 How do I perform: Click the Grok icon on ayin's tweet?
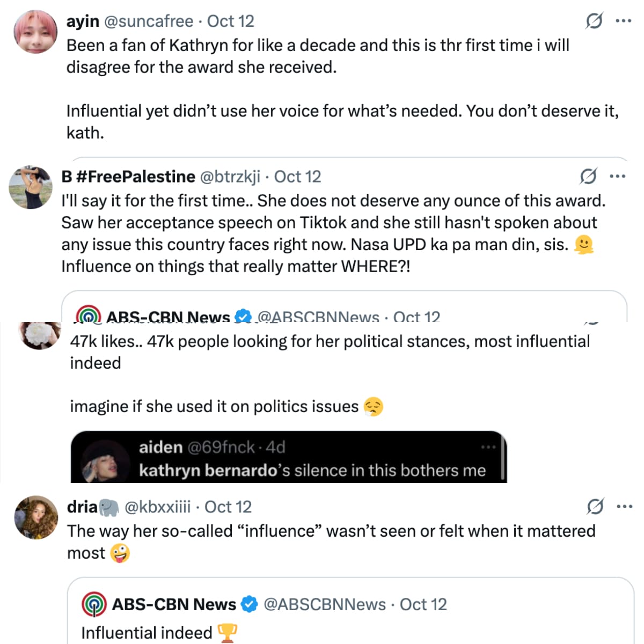(x=594, y=21)
